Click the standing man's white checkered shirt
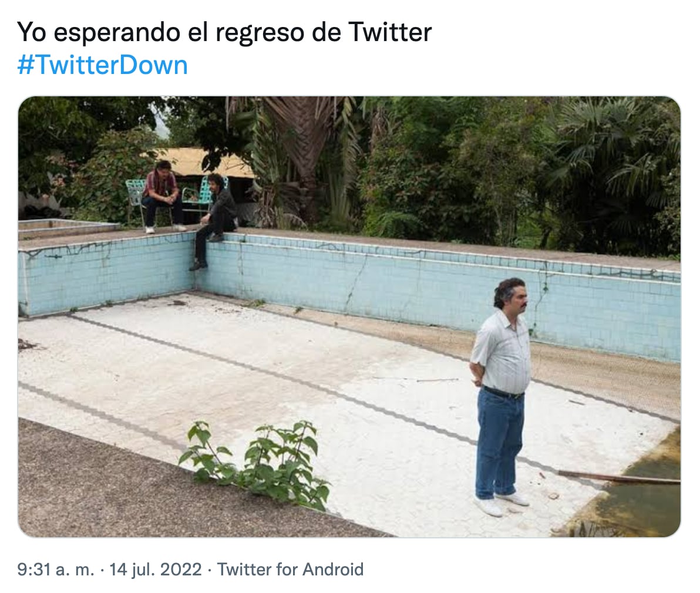Image resolution: width=700 pixels, height=593 pixels. pos(502,352)
